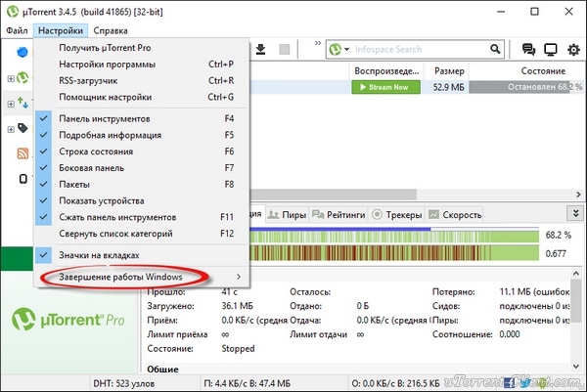Expand the Torrents tree node
This screenshot has height=392, width=587.
(11, 78)
